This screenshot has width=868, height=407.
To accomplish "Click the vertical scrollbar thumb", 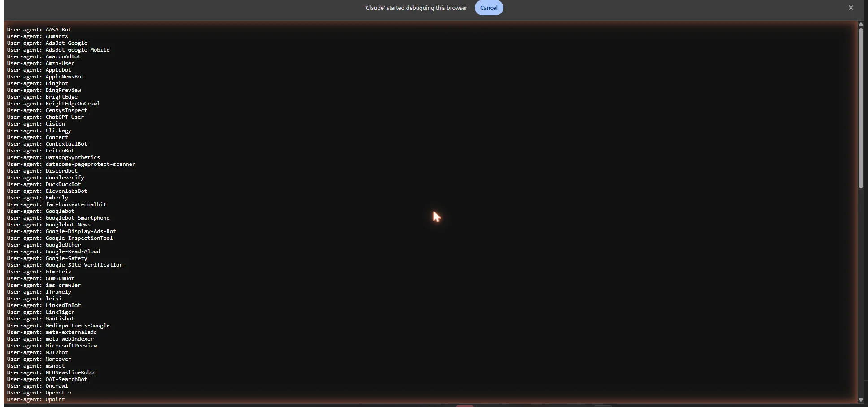I will (x=861, y=108).
